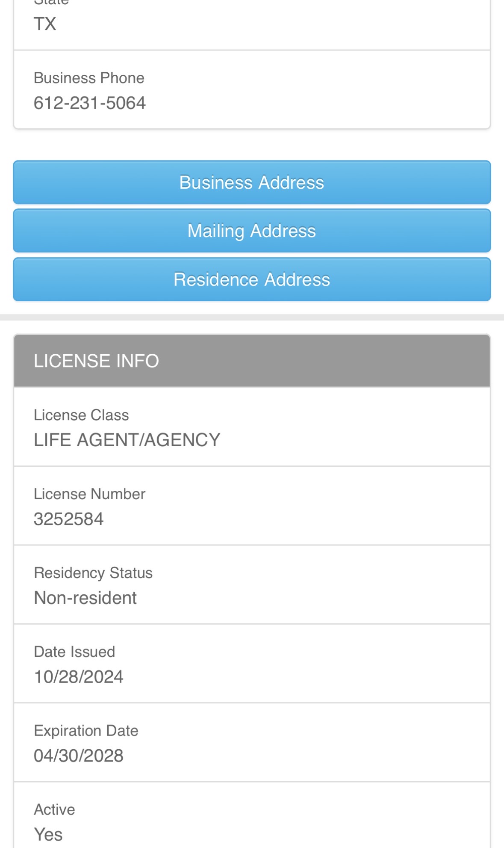The width and height of the screenshot is (504, 848).
Task: Tap license number 3252584
Action: tap(68, 519)
